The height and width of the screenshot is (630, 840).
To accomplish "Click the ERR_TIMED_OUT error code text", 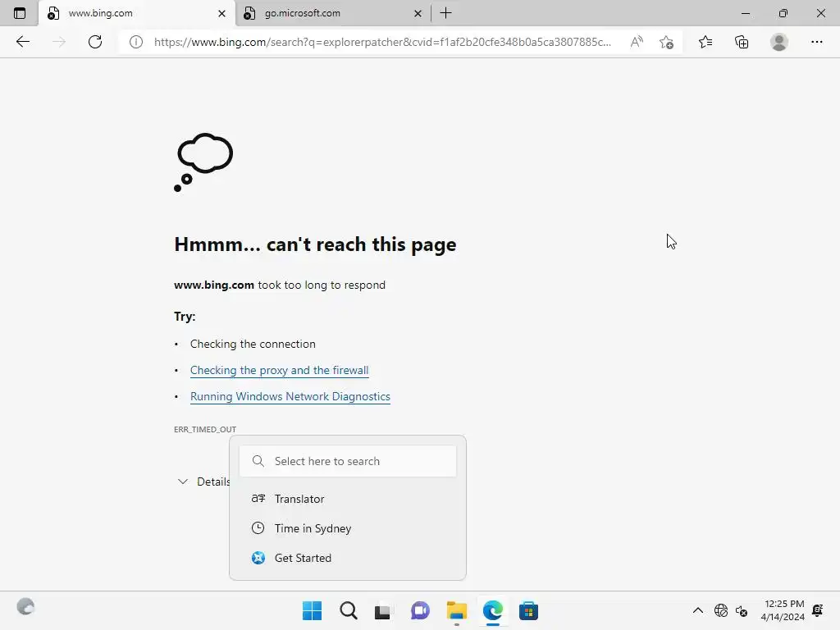I will [x=205, y=429].
